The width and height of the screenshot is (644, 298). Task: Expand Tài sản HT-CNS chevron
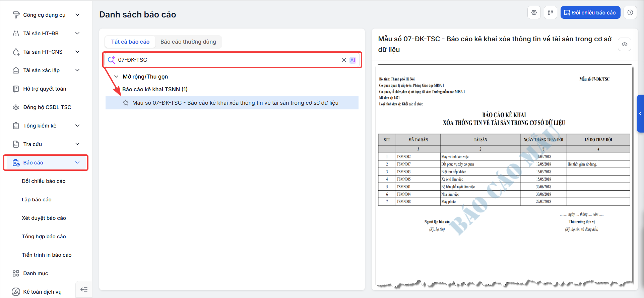point(77,52)
